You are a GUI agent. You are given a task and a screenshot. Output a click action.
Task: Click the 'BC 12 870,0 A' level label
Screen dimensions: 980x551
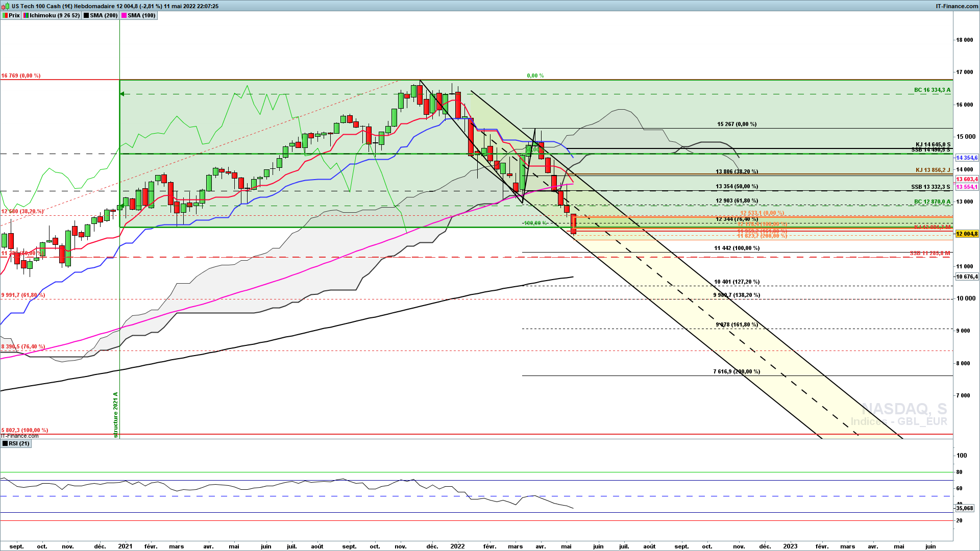(x=932, y=202)
